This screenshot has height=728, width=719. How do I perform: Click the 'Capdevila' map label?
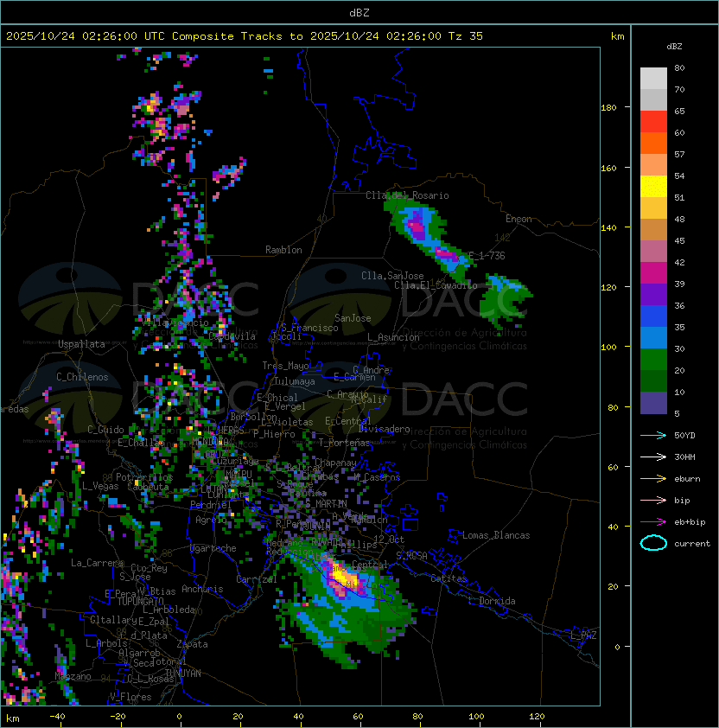[232, 335]
